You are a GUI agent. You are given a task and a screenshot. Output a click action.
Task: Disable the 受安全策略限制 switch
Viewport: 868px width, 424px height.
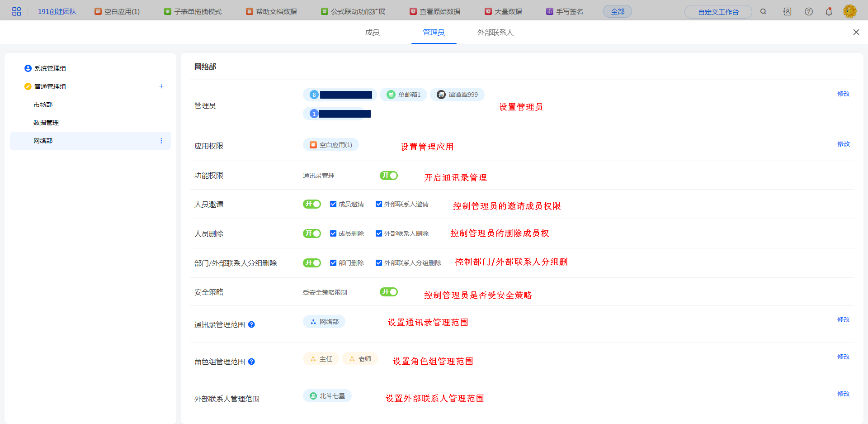point(389,292)
